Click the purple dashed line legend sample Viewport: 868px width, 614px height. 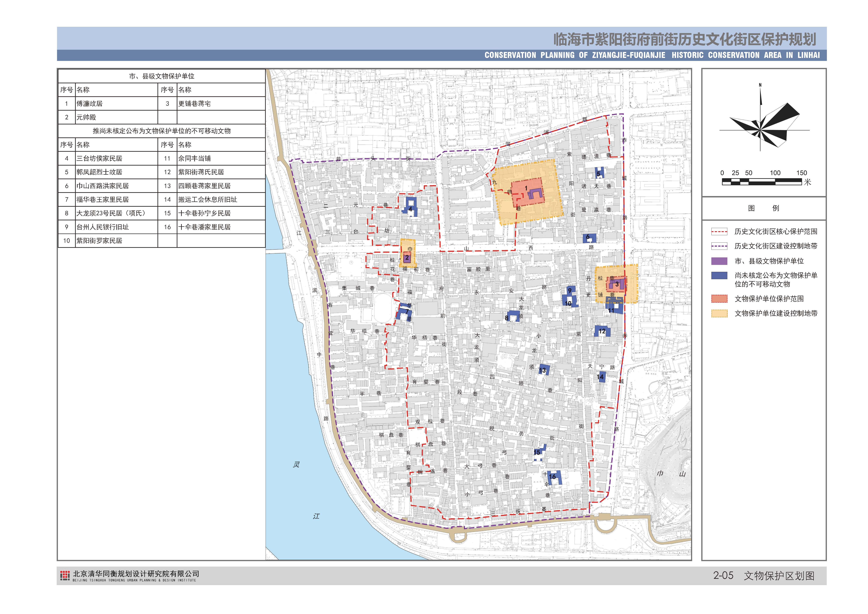click(719, 246)
